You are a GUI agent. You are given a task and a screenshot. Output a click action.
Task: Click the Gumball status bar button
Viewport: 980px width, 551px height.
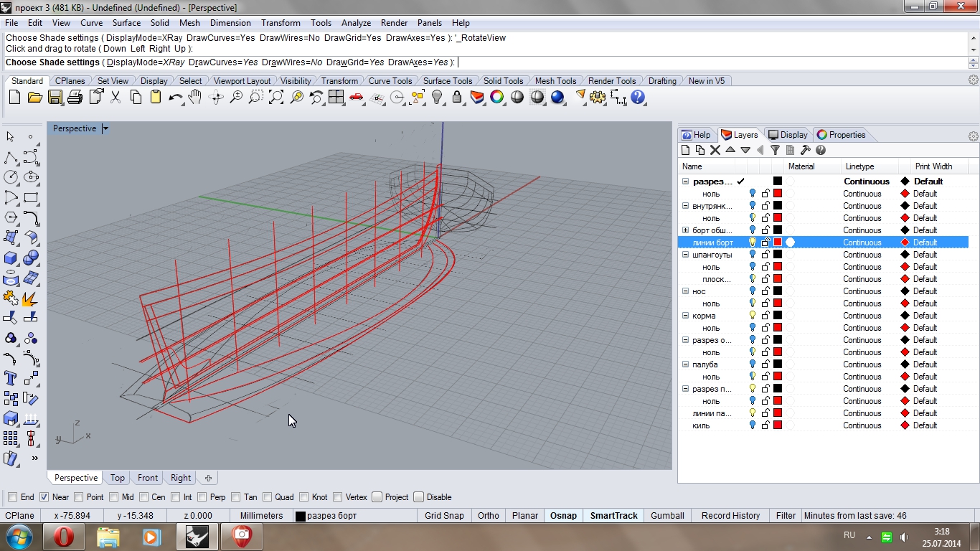667,516
